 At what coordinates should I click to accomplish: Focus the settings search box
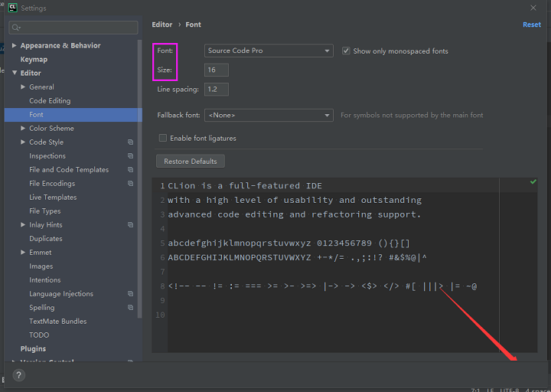click(x=73, y=28)
